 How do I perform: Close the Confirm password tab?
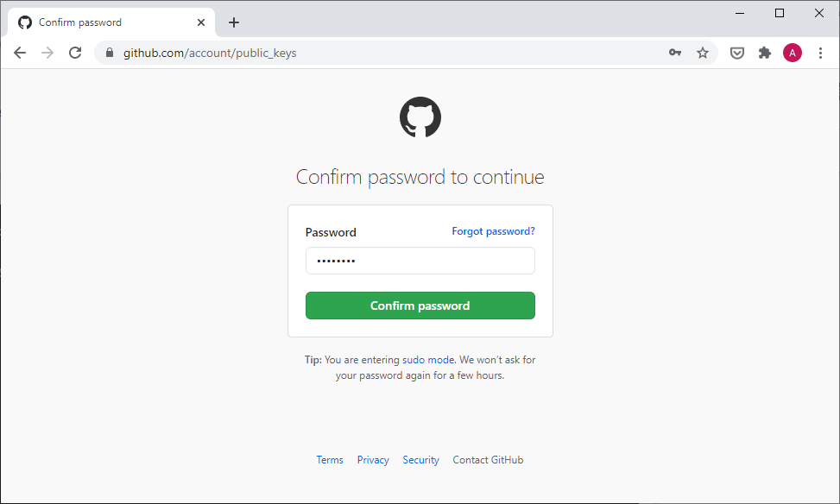[201, 22]
